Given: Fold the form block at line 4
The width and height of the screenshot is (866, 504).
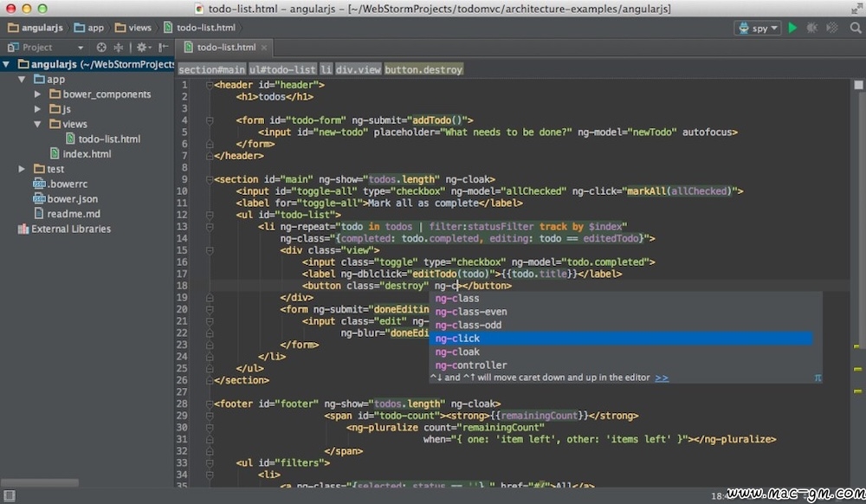Looking at the screenshot, I should (210, 120).
